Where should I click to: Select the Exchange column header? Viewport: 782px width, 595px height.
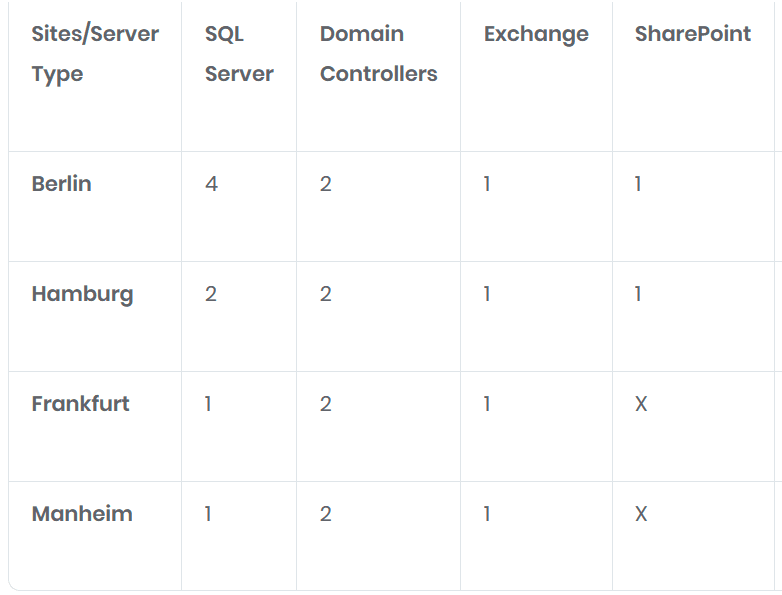tap(536, 34)
